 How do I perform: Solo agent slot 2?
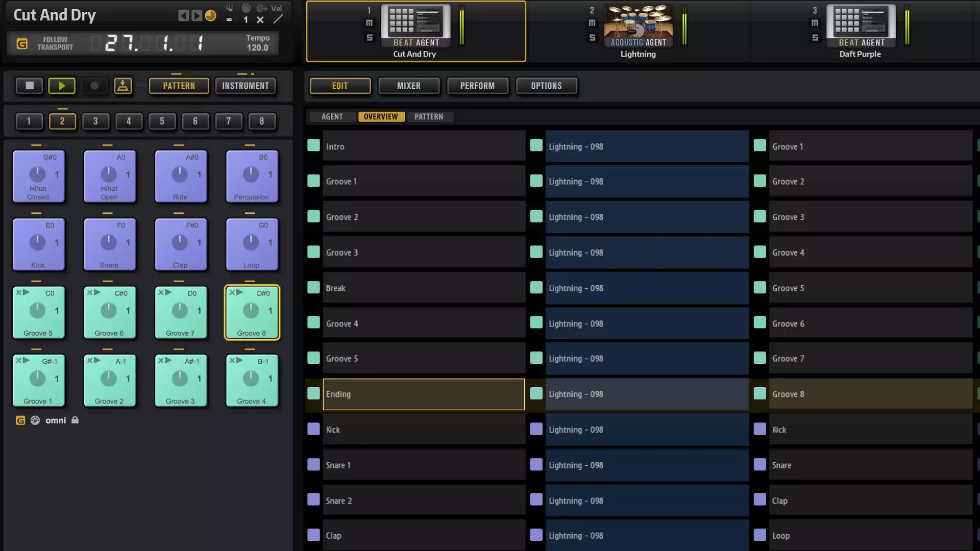point(592,38)
